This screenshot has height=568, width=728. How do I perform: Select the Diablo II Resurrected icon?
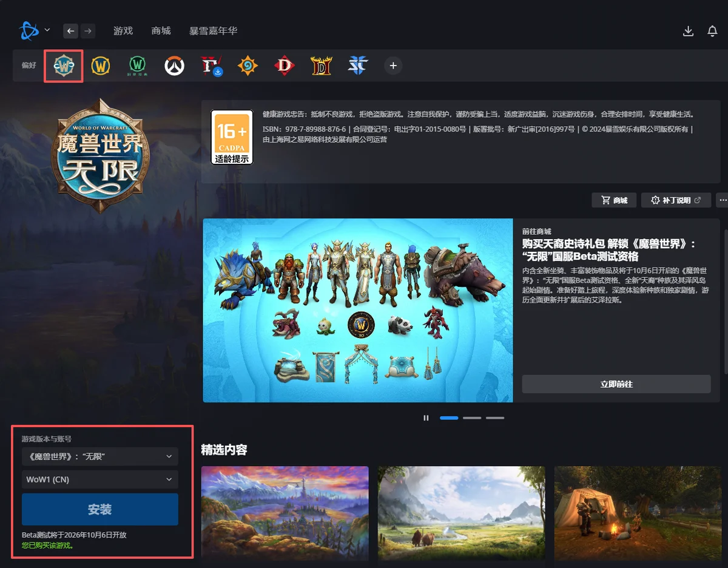[321, 66]
